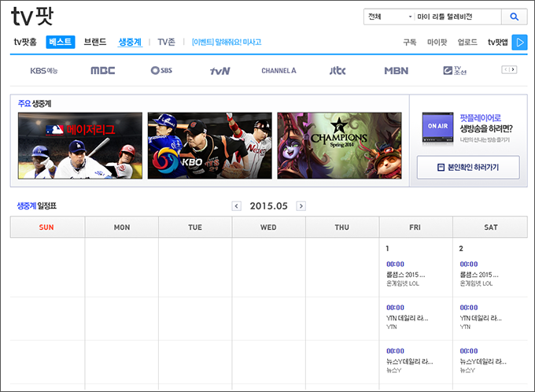This screenshot has height=392, width=535.
Task: Select the TV조선 channel logo
Action: [x=455, y=71]
